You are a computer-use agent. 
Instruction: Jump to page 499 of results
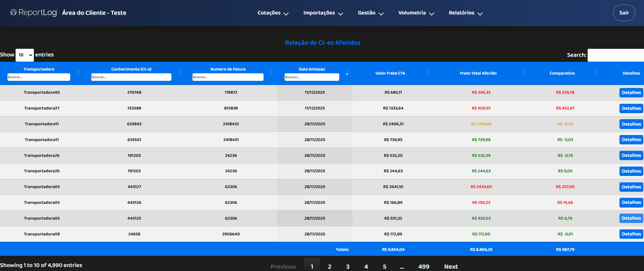click(423, 266)
